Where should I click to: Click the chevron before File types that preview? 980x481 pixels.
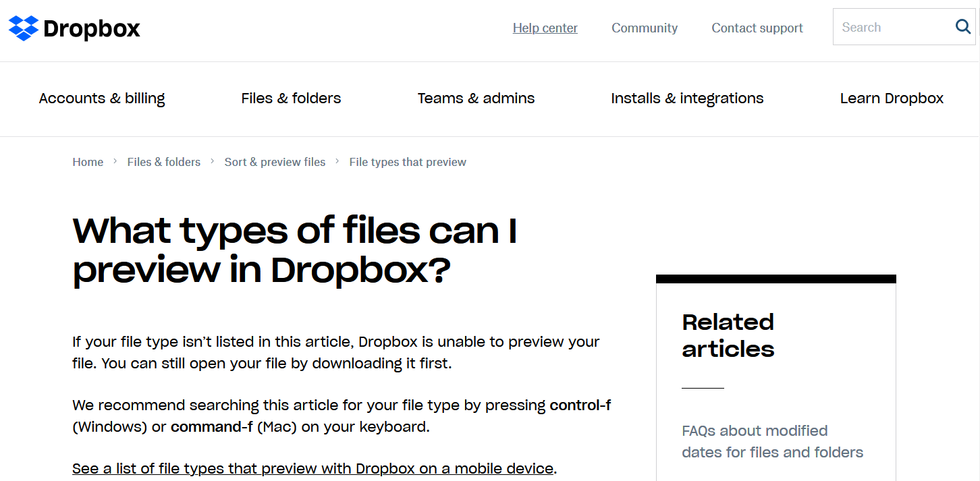(337, 162)
